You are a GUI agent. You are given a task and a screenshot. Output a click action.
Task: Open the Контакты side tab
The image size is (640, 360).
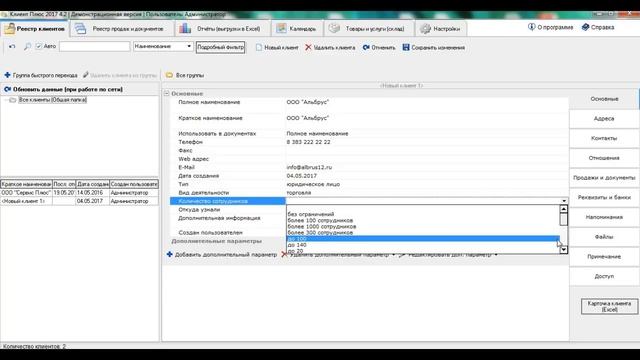(604, 138)
